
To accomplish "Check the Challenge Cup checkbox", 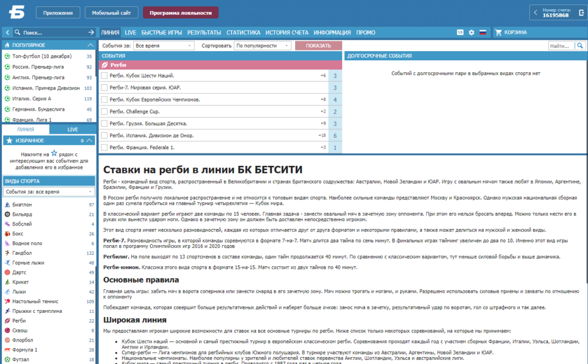I will [x=105, y=112].
